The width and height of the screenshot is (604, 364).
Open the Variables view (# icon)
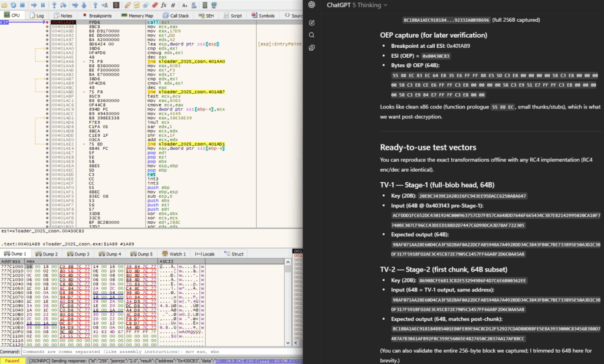173,5
